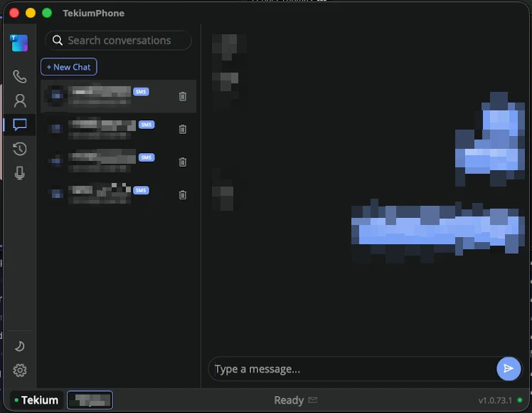The height and width of the screenshot is (413, 532).
Task: Open the Contacts person icon
Action: 20,101
